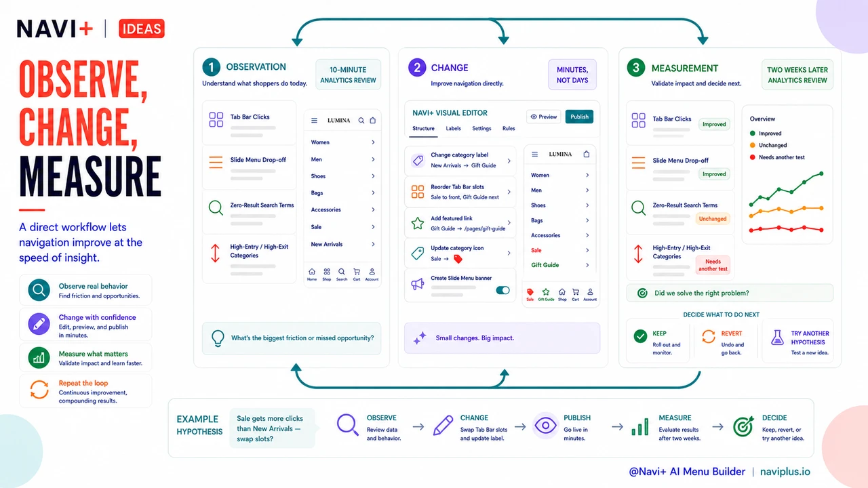Click the red Needs another test legend dot
868x488 pixels.
click(x=753, y=157)
